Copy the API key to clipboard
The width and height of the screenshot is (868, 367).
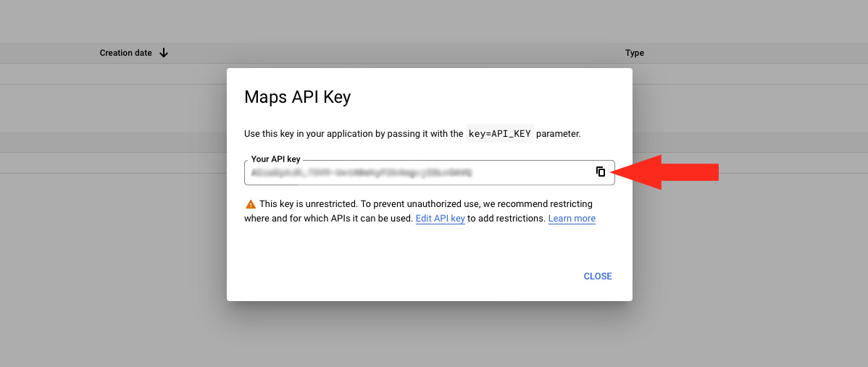pyautogui.click(x=601, y=172)
